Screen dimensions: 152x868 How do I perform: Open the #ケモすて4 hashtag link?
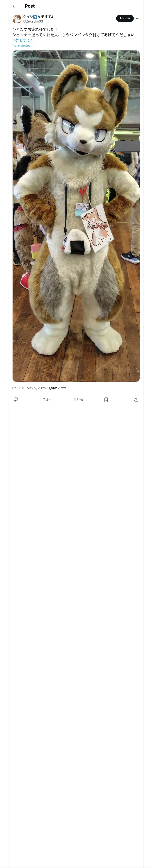(22, 40)
